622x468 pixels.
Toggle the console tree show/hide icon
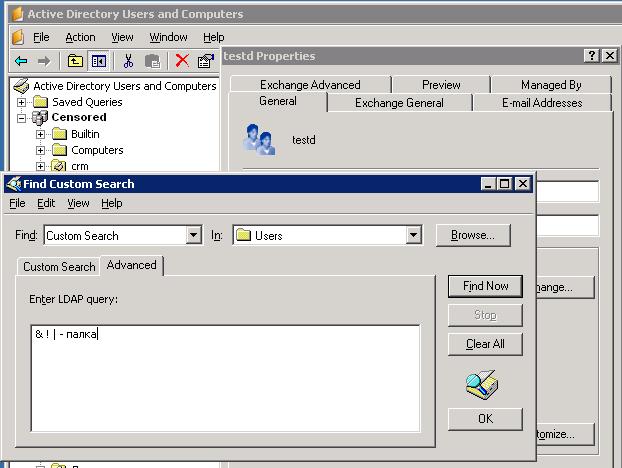pos(98,61)
